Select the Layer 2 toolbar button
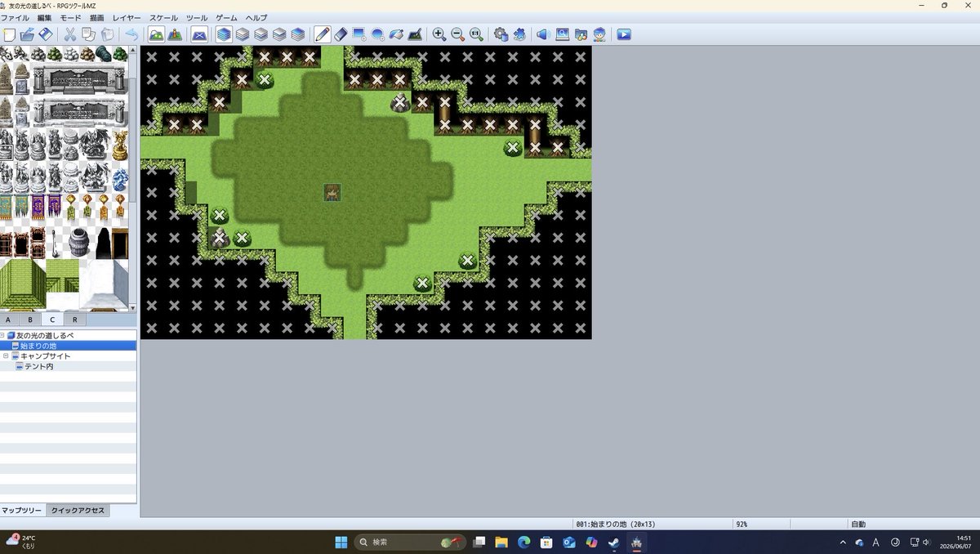This screenshot has height=554, width=980. 261,34
